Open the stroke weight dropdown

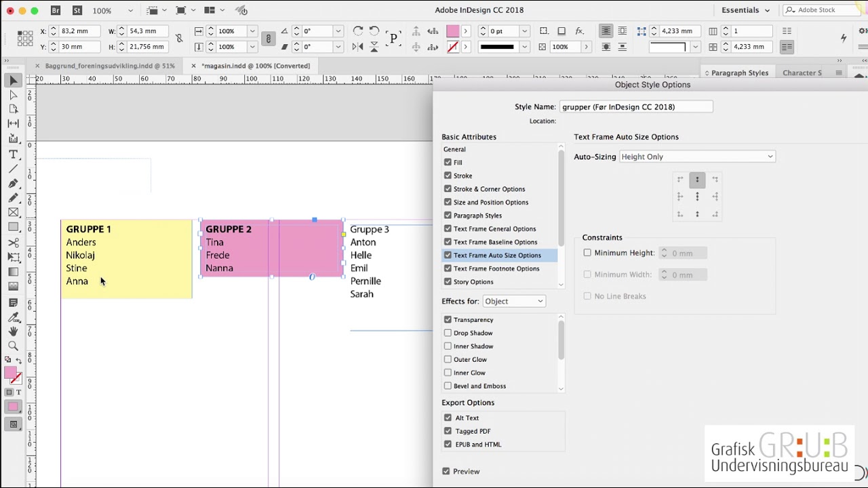point(524,31)
